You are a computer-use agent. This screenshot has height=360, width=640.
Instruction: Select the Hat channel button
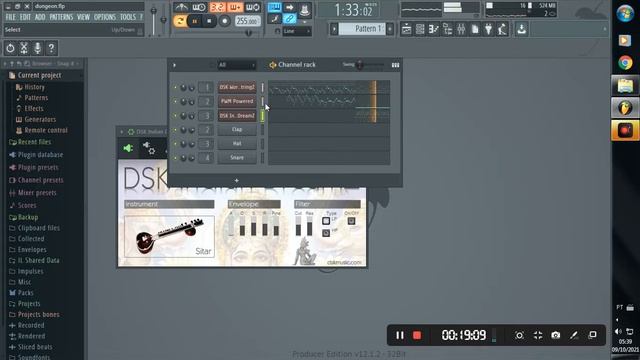tap(237, 144)
